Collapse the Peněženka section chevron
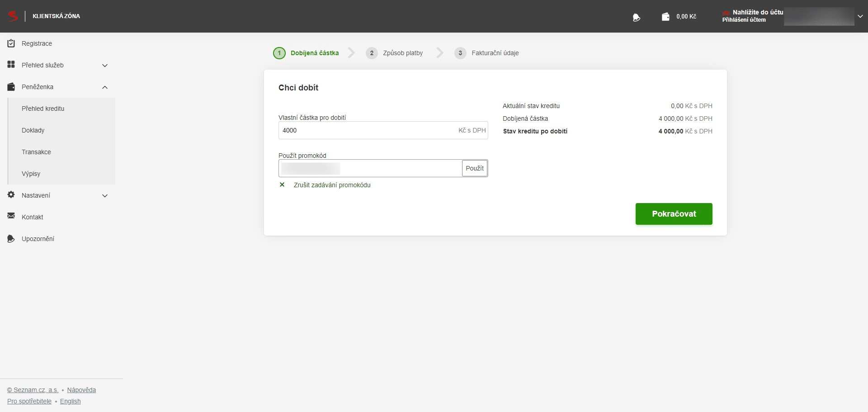 coord(105,87)
